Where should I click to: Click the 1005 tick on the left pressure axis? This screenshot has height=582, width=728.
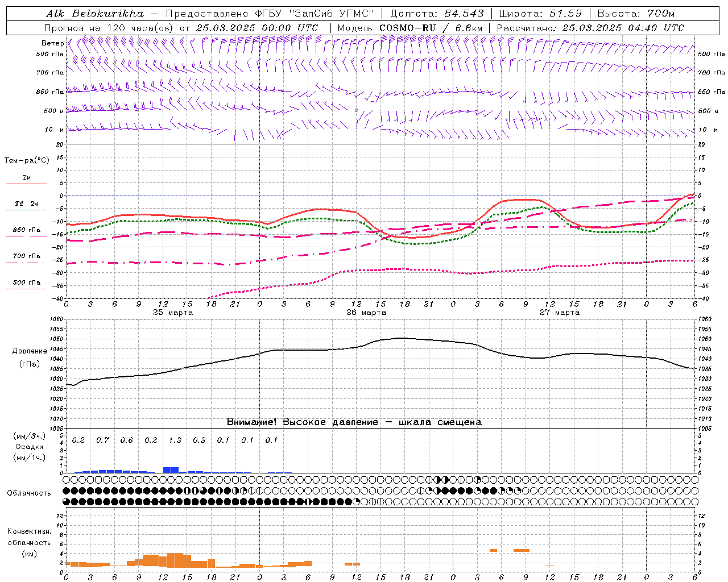pyautogui.click(x=56, y=429)
